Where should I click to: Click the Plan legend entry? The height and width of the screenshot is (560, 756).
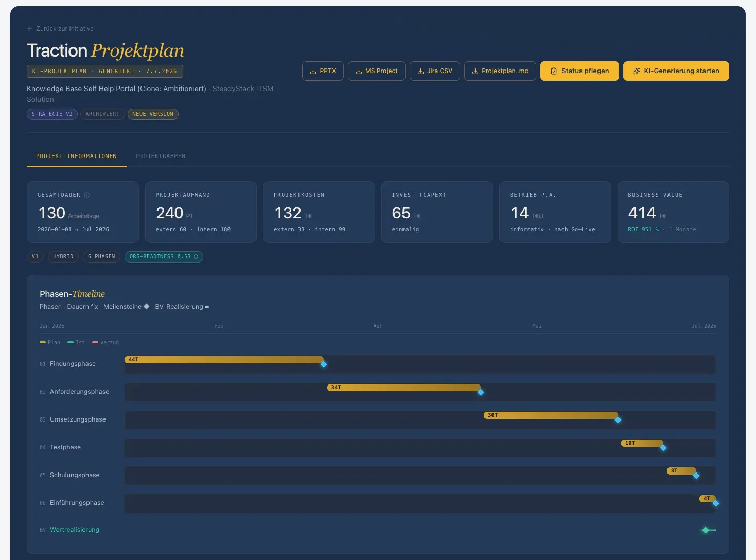pos(50,342)
